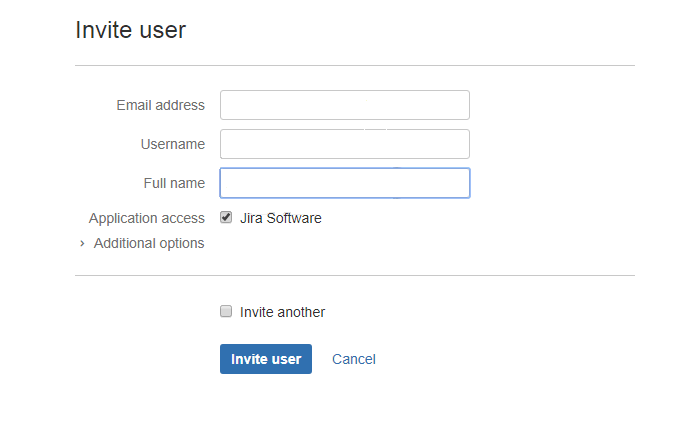Click the Full name field label
This screenshot has width=675, height=446.
(x=174, y=183)
